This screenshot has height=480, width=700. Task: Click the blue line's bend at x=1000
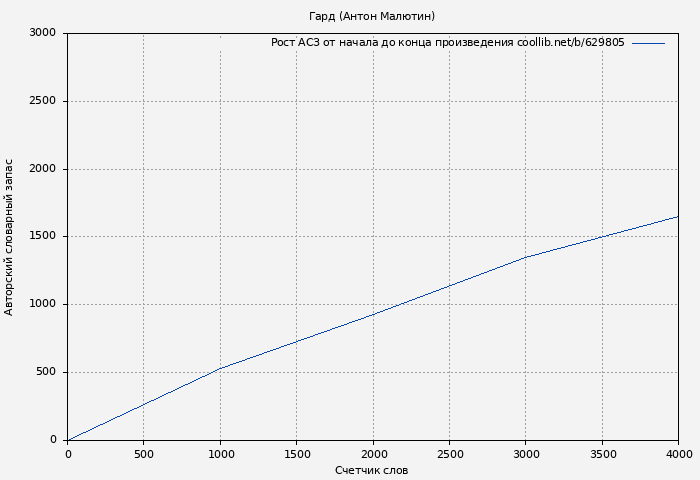click(220, 368)
